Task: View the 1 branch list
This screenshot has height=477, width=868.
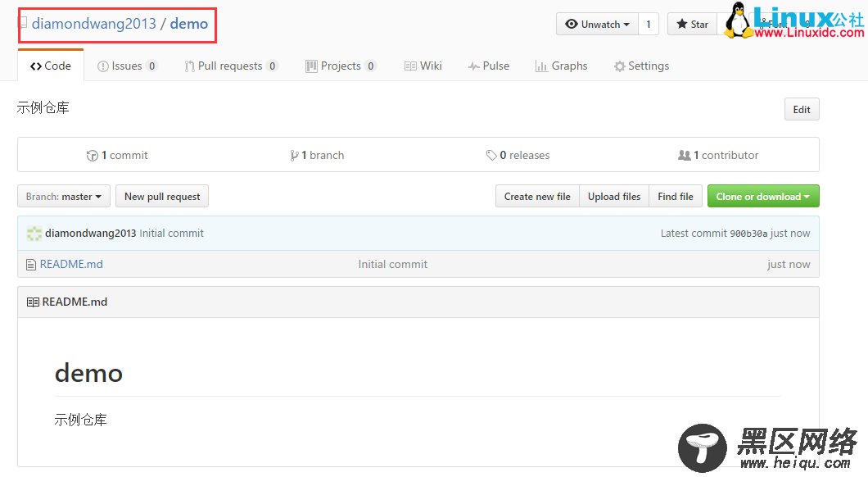Action: [x=317, y=155]
